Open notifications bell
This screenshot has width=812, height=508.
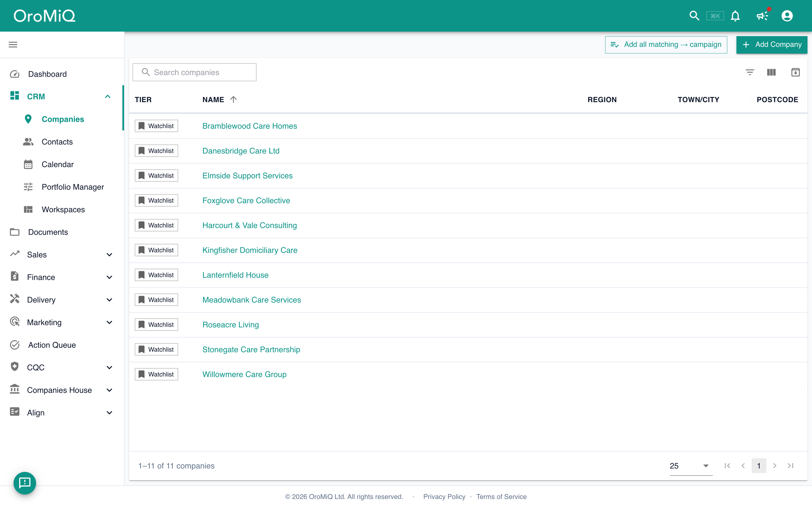coord(735,16)
